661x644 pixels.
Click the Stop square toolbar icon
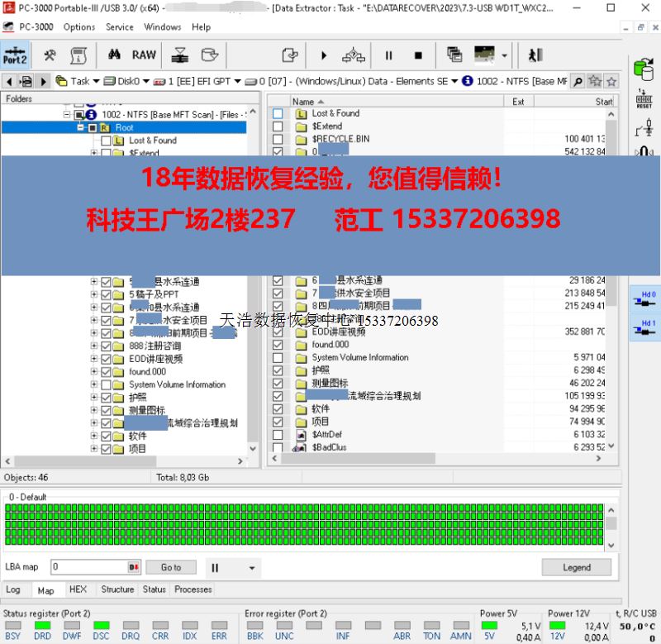418,55
